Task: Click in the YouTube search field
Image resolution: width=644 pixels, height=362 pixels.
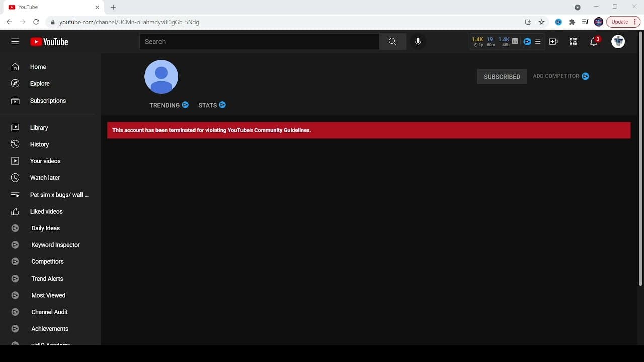Action: [259, 42]
